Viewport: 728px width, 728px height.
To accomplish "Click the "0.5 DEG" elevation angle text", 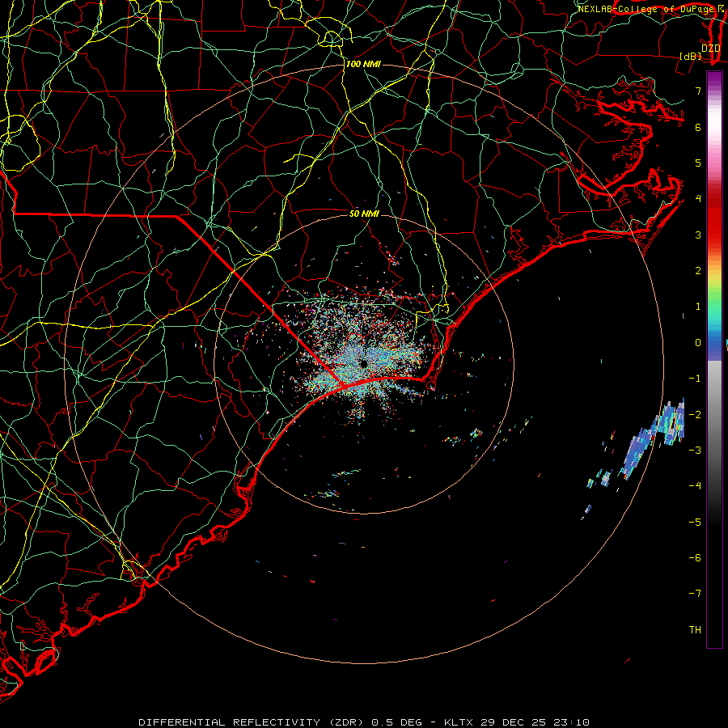I will click(396, 722).
